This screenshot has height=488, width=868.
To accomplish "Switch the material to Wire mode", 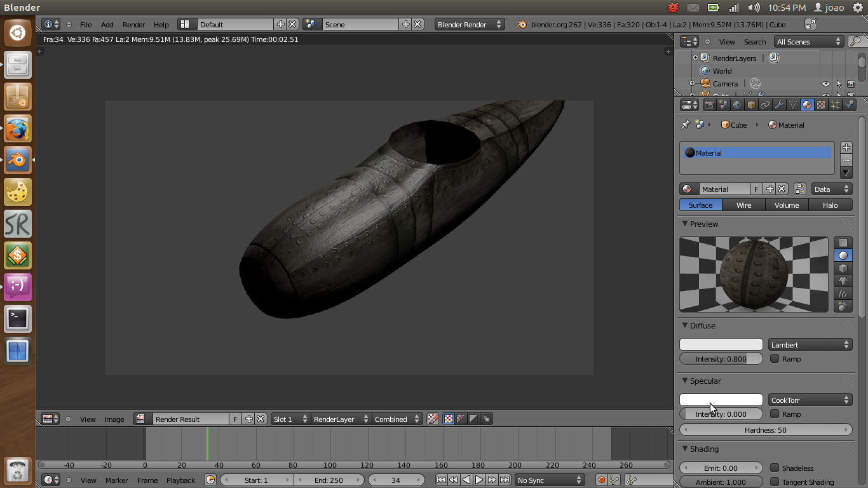I will pos(743,205).
